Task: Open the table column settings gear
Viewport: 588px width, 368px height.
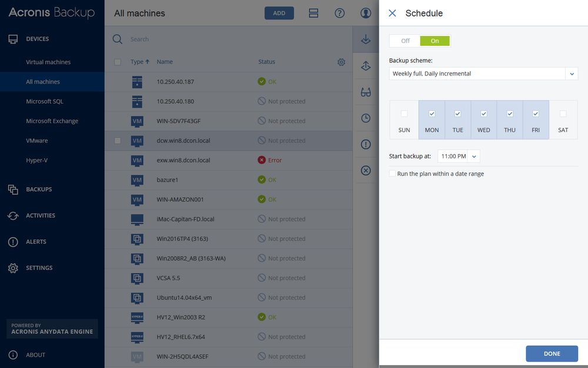Action: point(341,62)
